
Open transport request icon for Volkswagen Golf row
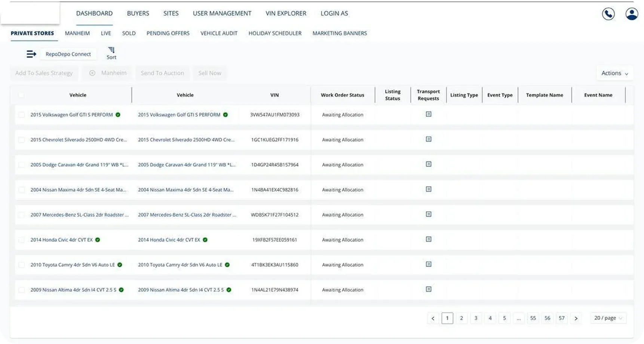coord(429,114)
